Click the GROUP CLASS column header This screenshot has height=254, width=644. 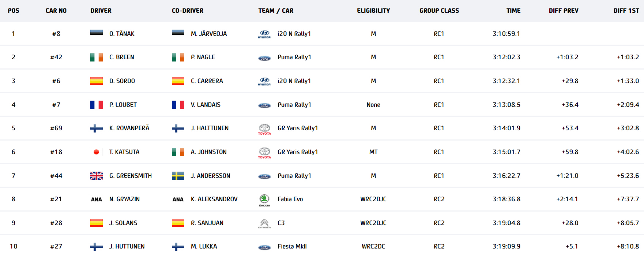pyautogui.click(x=439, y=11)
